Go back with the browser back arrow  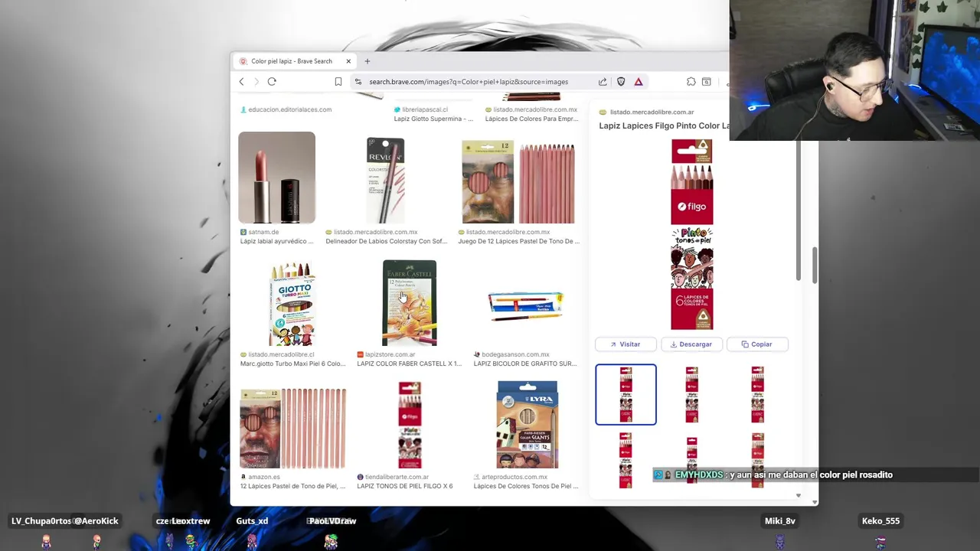(241, 82)
